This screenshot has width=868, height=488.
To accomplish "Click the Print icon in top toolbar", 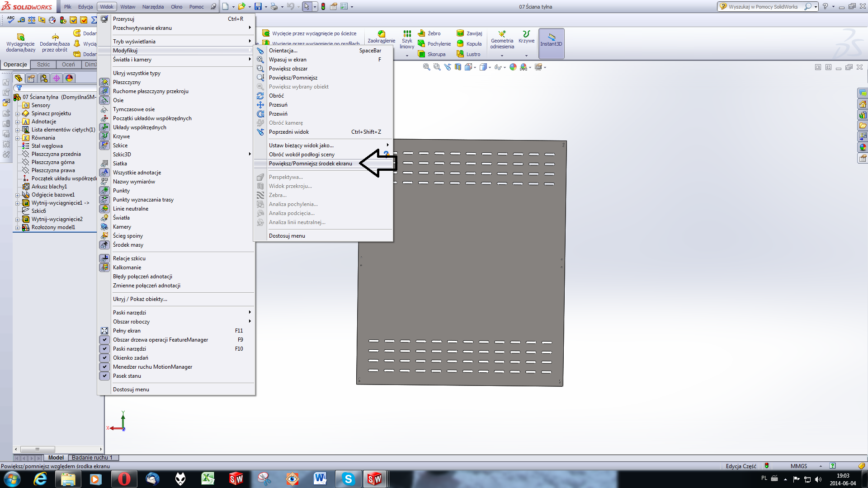I will [x=274, y=6].
